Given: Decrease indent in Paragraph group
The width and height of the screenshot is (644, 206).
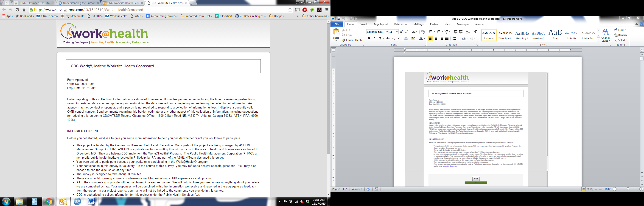Looking at the screenshot, I should (456, 32).
